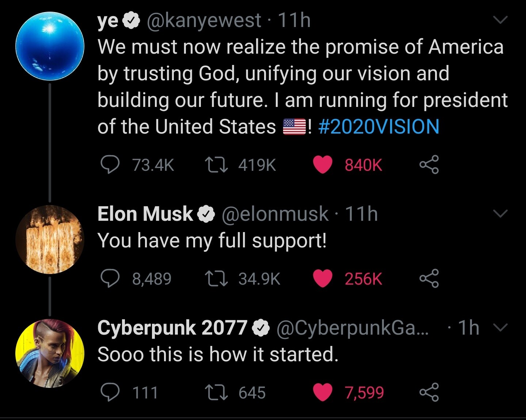Visit the @elonmusk handle link
The image size is (526, 420).
pyautogui.click(x=275, y=214)
